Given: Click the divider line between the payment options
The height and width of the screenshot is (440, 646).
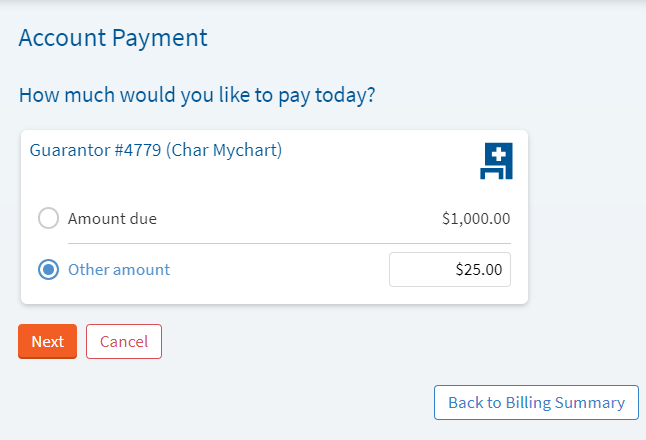Looking at the screenshot, I should tap(289, 243).
